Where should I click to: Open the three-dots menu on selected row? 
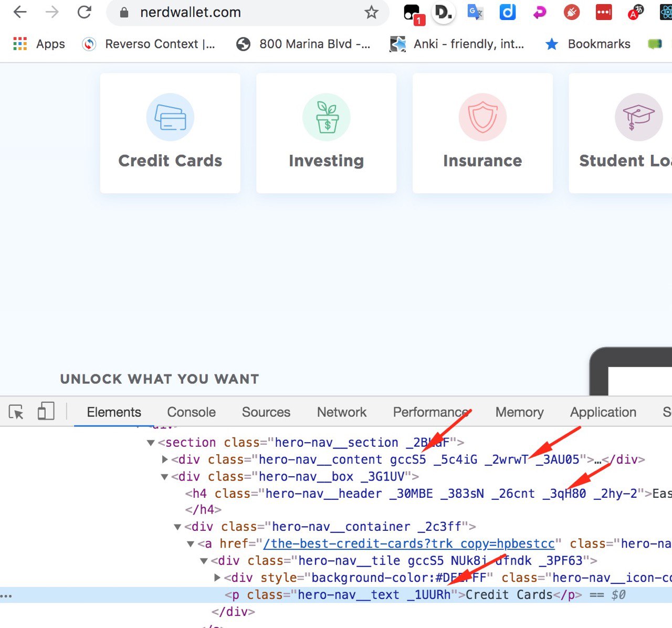6,596
